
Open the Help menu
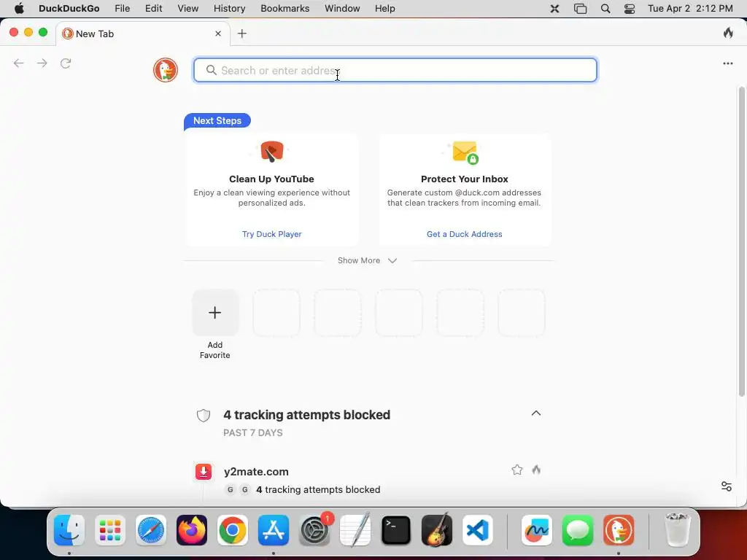(x=384, y=9)
